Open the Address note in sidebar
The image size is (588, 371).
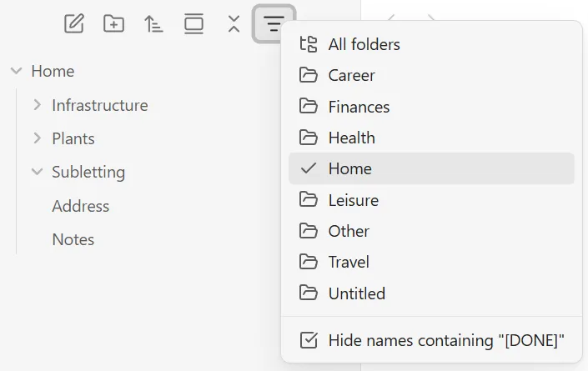click(81, 206)
